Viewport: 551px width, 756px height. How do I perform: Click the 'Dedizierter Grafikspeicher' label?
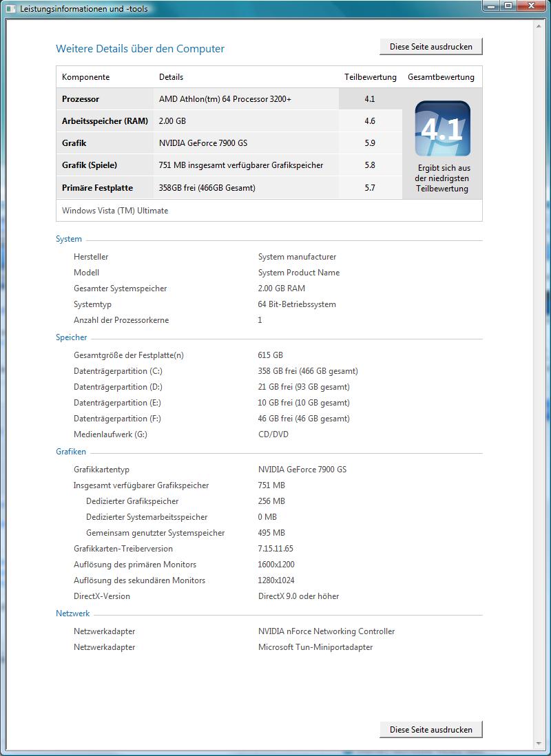132,501
